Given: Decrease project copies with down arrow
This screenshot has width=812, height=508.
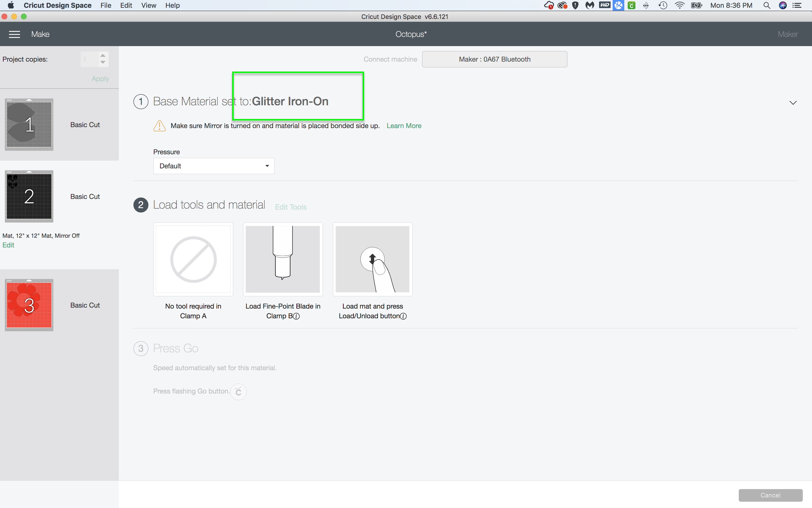Looking at the screenshot, I should coord(103,63).
